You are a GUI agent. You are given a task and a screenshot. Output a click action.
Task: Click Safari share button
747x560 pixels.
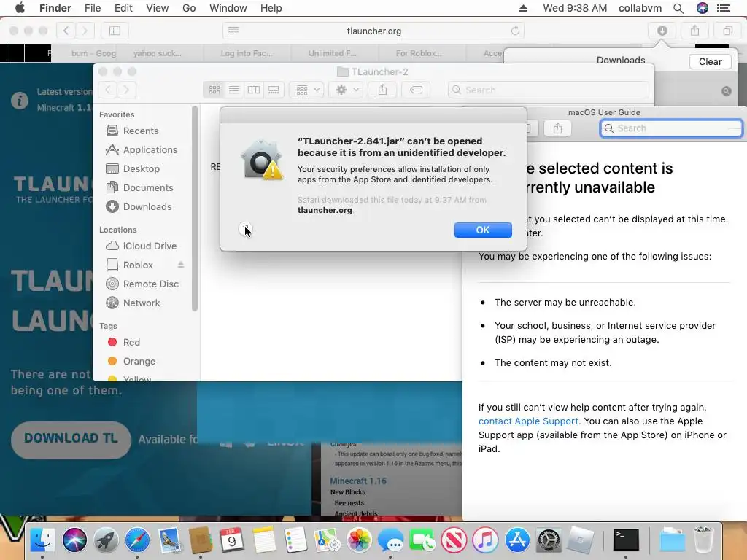click(x=695, y=31)
